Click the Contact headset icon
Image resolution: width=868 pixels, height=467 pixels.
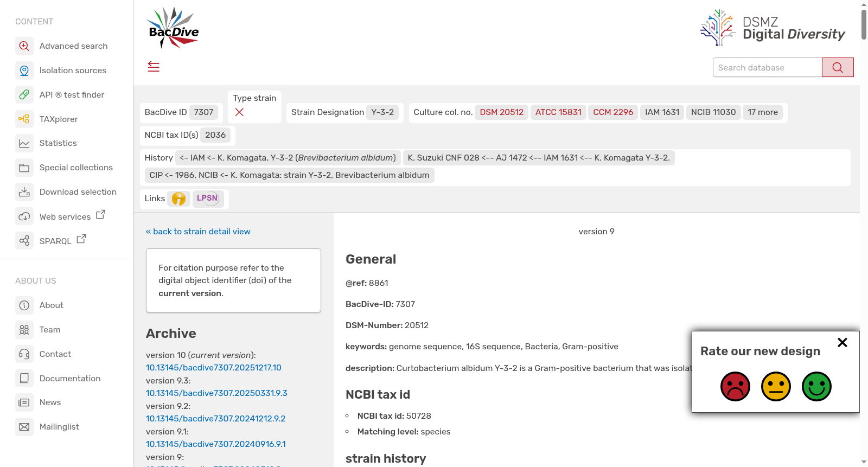[x=24, y=354]
